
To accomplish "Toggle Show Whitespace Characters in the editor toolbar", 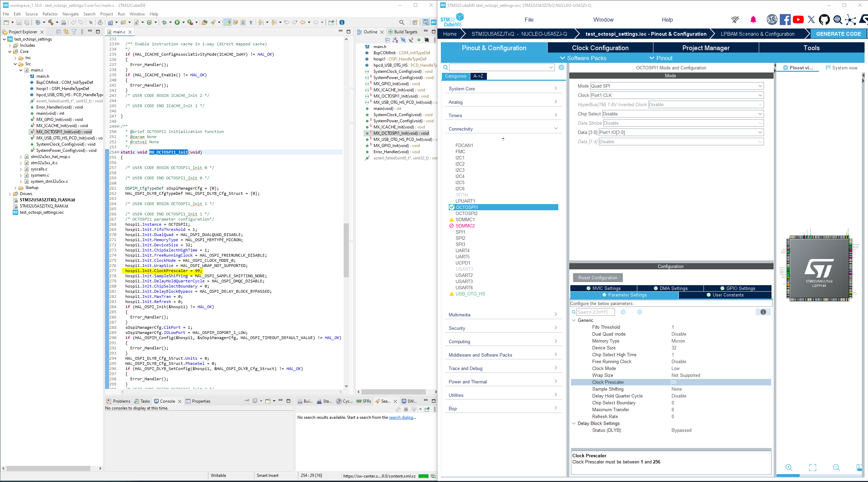I will pyautogui.click(x=251, y=22).
